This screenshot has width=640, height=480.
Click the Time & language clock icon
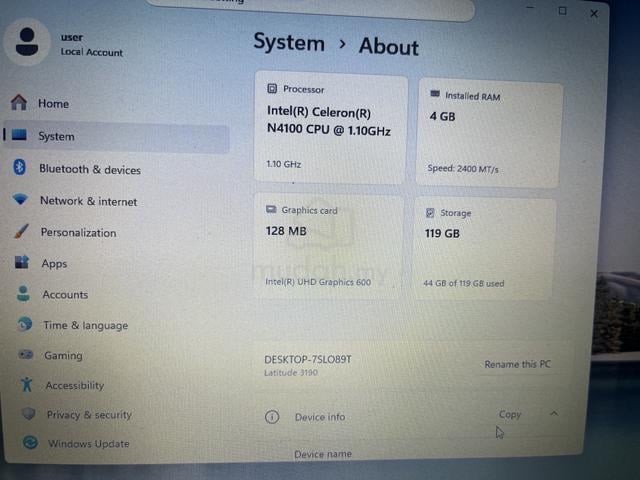click(24, 324)
